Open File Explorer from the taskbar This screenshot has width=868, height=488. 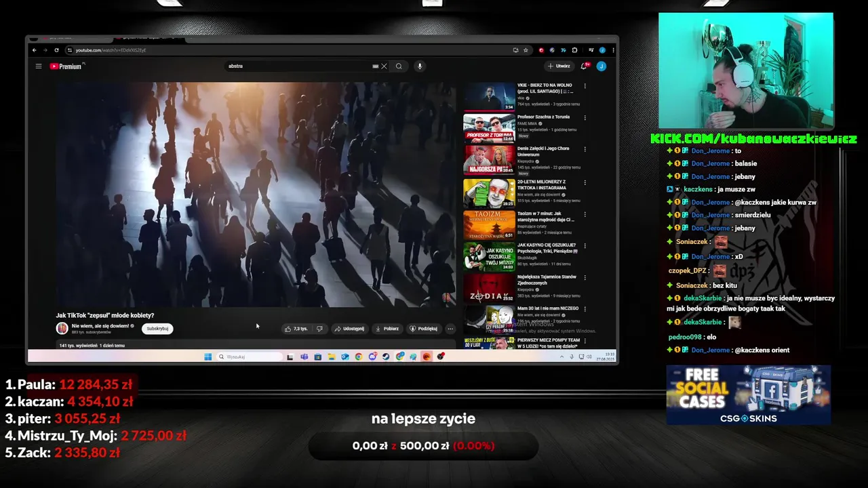point(332,357)
